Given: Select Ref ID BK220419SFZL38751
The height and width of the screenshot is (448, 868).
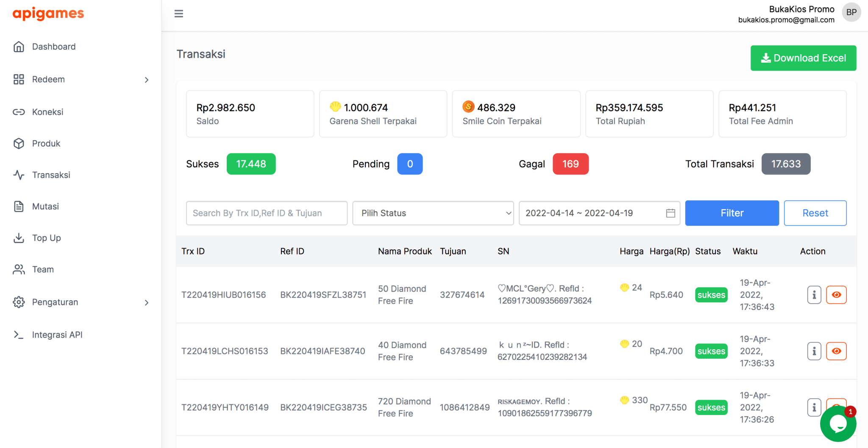Looking at the screenshot, I should point(323,295).
